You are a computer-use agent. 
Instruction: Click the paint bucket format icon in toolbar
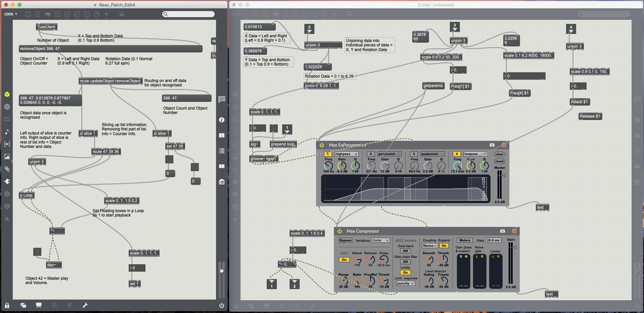point(122,14)
